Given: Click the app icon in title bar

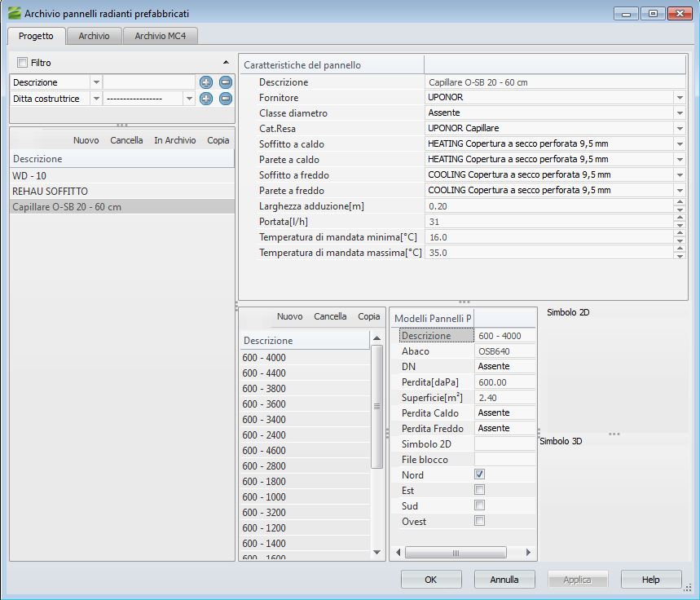Looking at the screenshot, I should tap(13, 14).
